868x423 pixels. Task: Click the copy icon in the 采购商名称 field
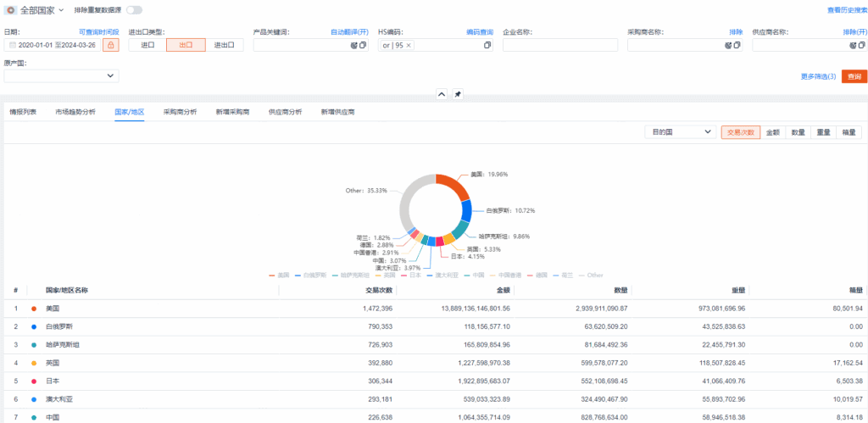click(737, 45)
